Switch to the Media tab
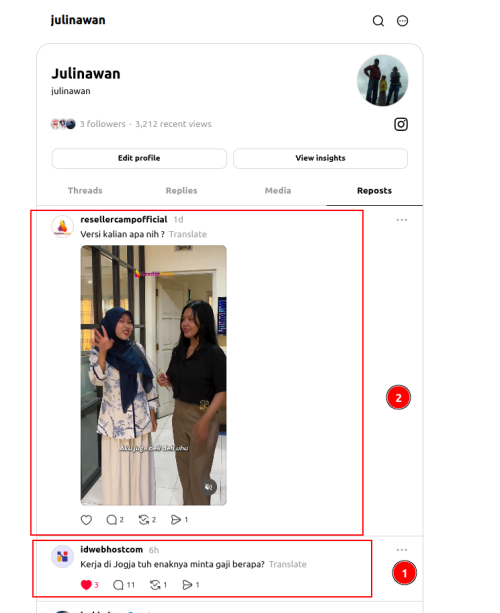500x613 pixels. coord(278,190)
